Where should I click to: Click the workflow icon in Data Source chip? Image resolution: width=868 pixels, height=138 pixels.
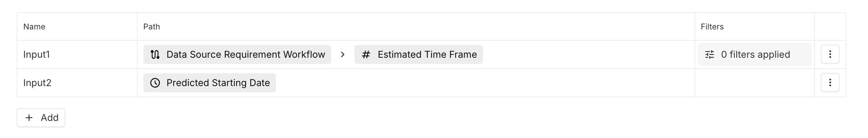point(155,54)
